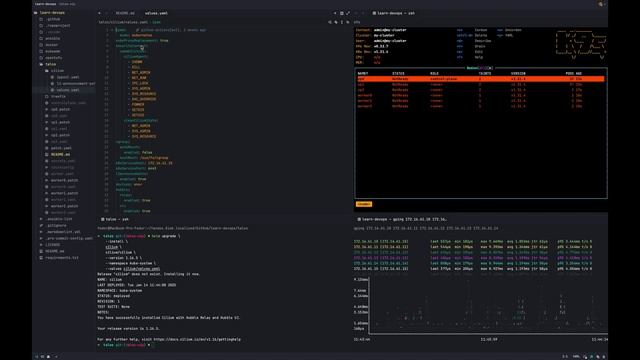Click the 'NET_ADMIN' entry under ciliumAgent capabilities
This screenshot has height=360, width=640.
click(x=141, y=72)
